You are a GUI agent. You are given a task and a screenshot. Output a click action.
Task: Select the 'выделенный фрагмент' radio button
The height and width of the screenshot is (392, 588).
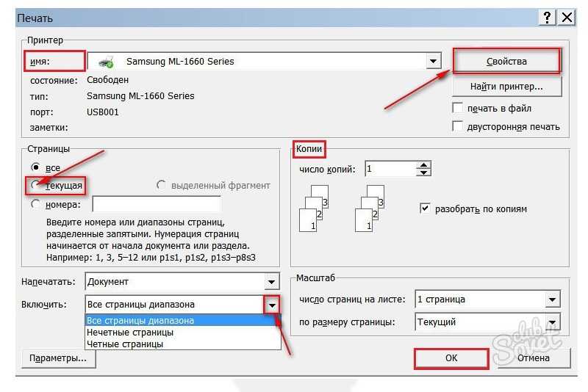click(161, 185)
